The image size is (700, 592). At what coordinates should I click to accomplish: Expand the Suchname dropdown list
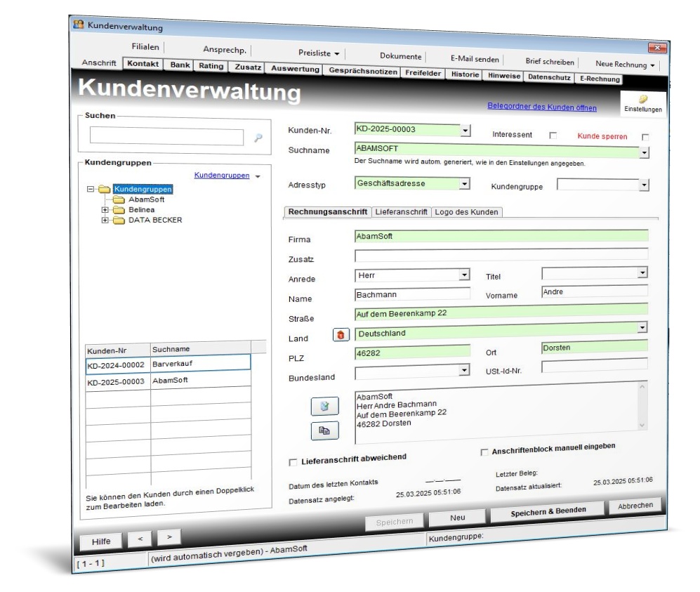tap(644, 152)
